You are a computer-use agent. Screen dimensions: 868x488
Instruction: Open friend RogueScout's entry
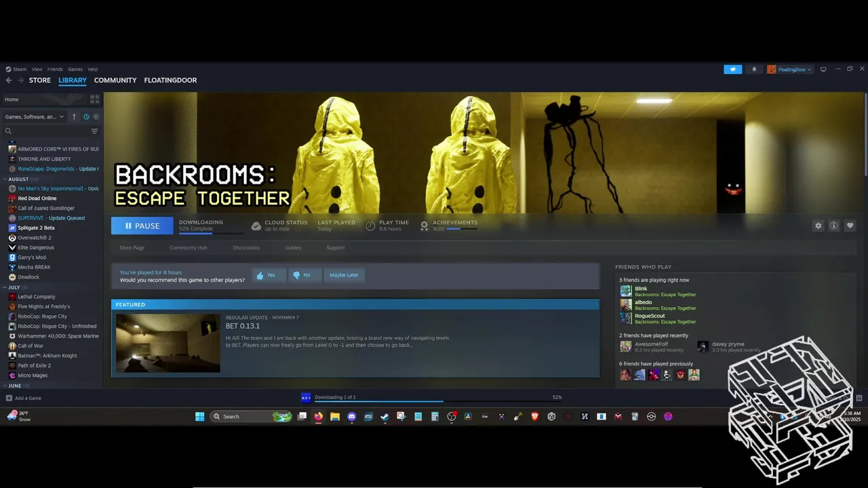pyautogui.click(x=658, y=319)
